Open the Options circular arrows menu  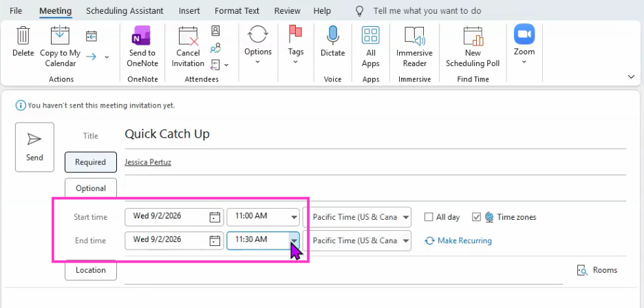[x=258, y=35]
